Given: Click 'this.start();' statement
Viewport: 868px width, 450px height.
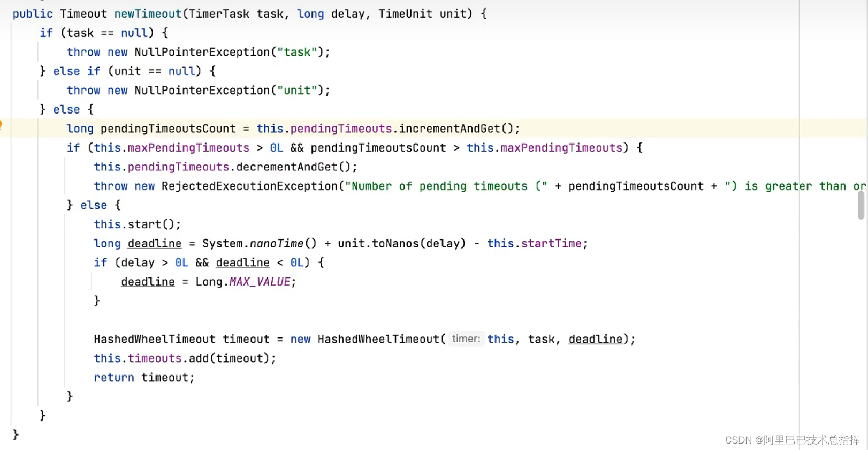Looking at the screenshot, I should click(138, 224).
